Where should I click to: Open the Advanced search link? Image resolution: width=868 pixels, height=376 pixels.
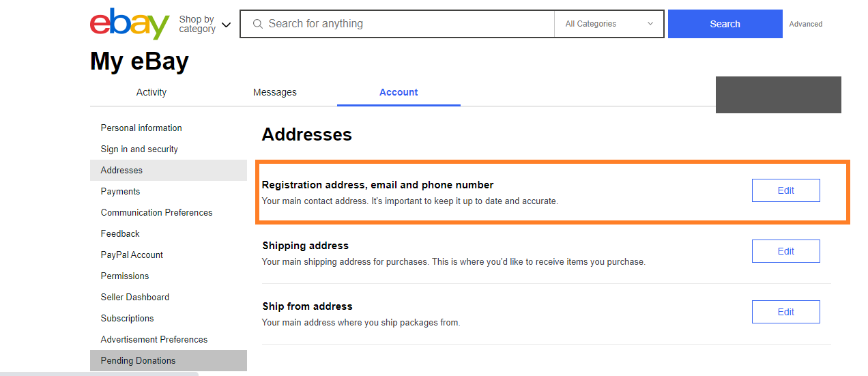pos(806,24)
